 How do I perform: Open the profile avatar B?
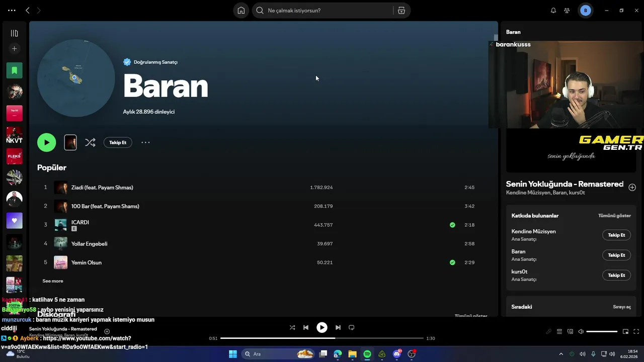coord(585,11)
